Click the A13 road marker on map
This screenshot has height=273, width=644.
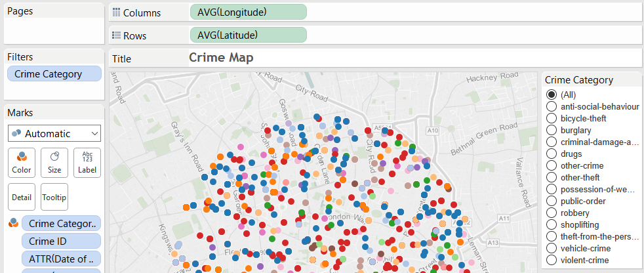[493, 243]
